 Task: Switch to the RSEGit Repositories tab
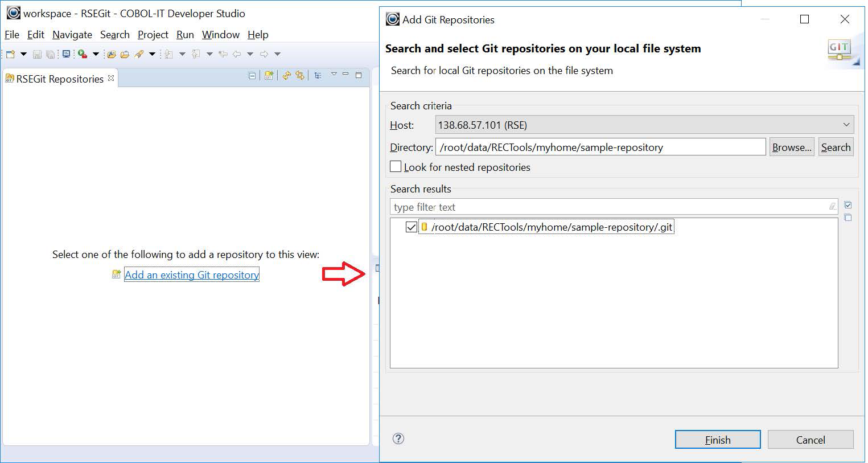[x=57, y=79]
